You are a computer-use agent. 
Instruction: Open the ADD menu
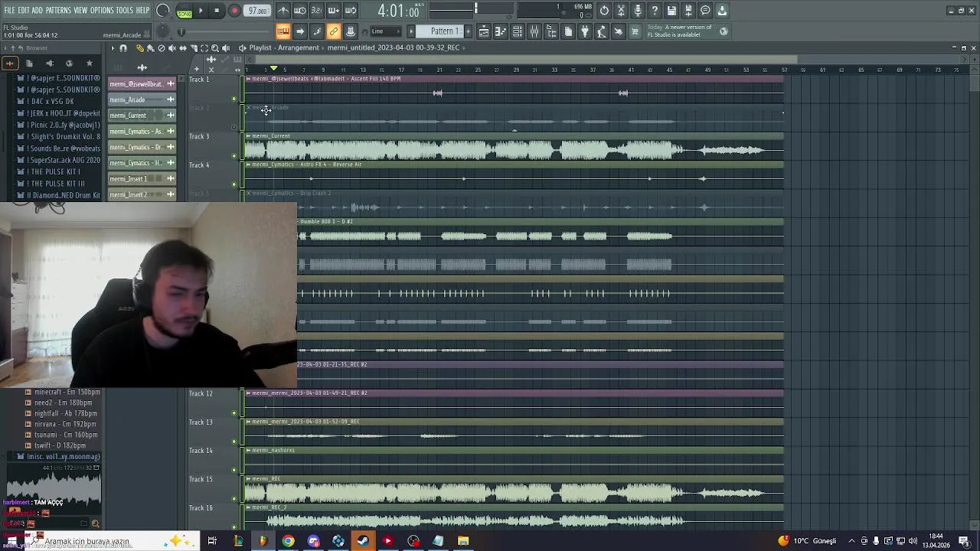click(37, 10)
